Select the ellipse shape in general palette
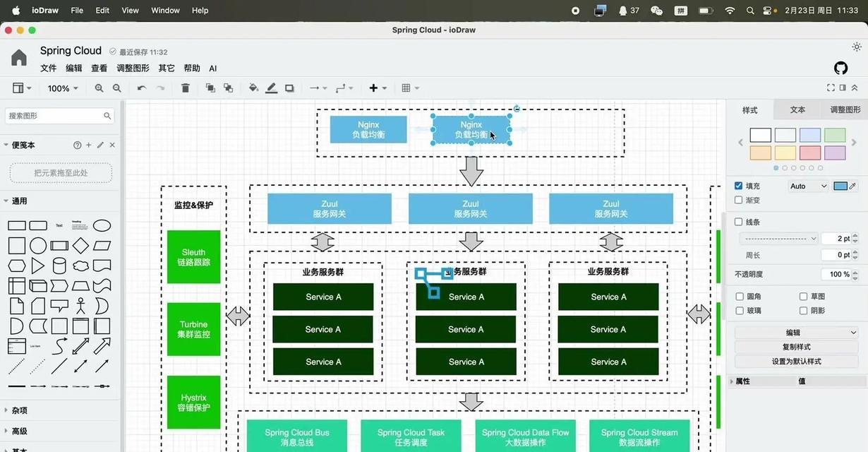Image resolution: width=868 pixels, height=452 pixels. click(102, 226)
